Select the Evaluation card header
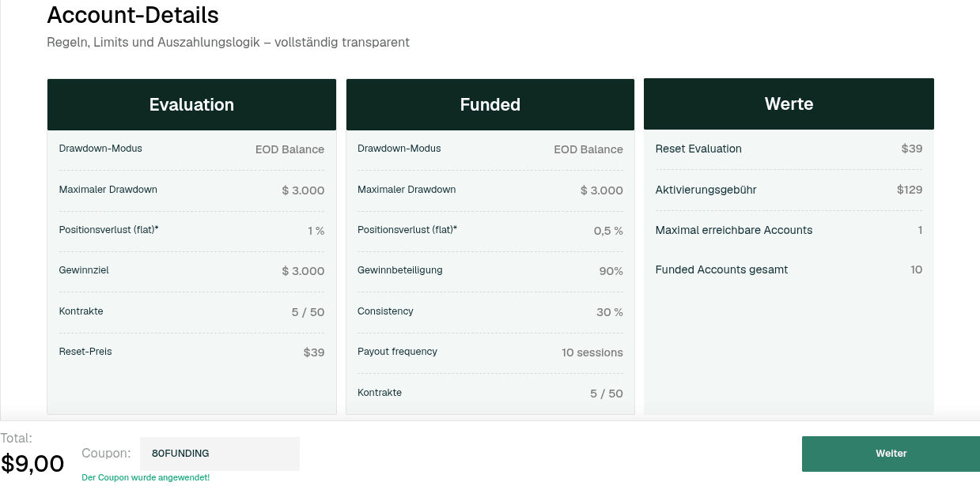The image size is (980, 486). coord(191,104)
